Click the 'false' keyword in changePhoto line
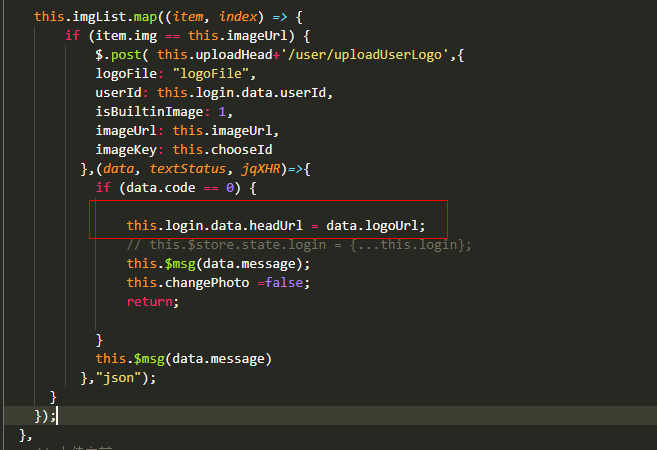This screenshot has width=657, height=450. 284,282
